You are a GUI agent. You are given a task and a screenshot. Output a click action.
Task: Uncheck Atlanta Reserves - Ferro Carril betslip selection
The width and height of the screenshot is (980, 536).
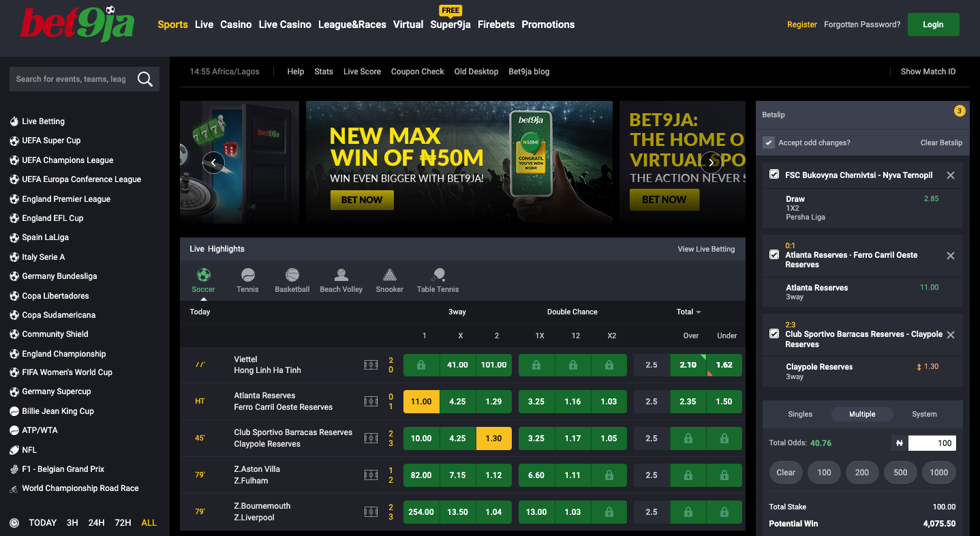(x=774, y=254)
